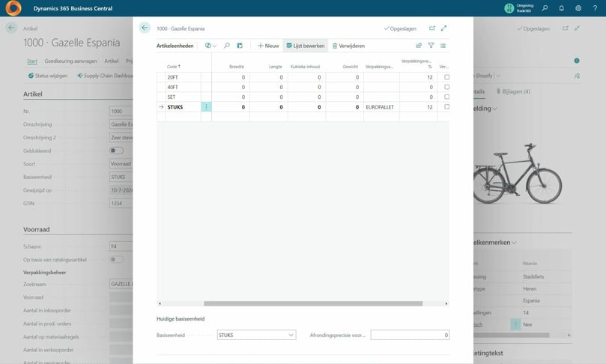This screenshot has height=364, width=606.
Task: Tick the checkbox in the SET row
Action: pyautogui.click(x=446, y=97)
